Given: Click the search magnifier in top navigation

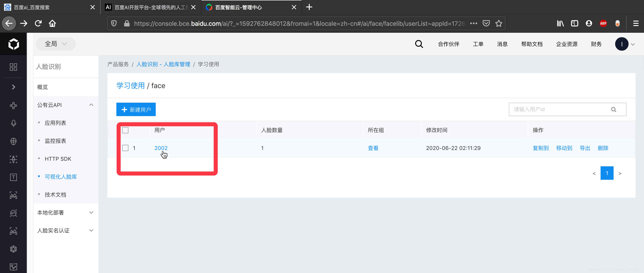Looking at the screenshot, I should 419,44.
